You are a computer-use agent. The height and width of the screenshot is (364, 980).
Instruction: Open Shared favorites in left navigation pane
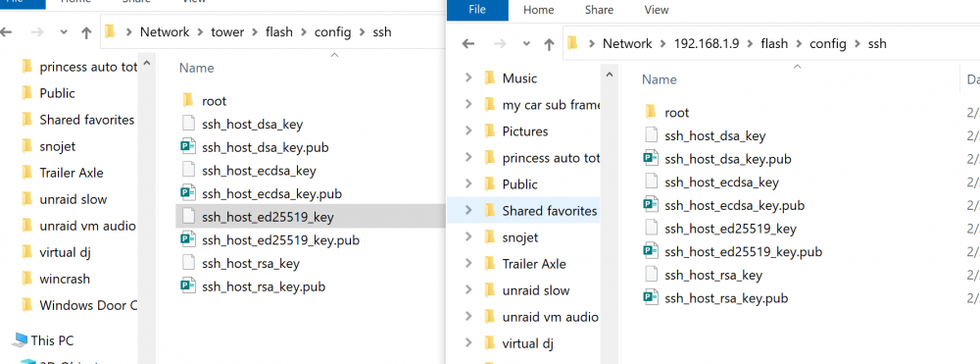point(87,120)
